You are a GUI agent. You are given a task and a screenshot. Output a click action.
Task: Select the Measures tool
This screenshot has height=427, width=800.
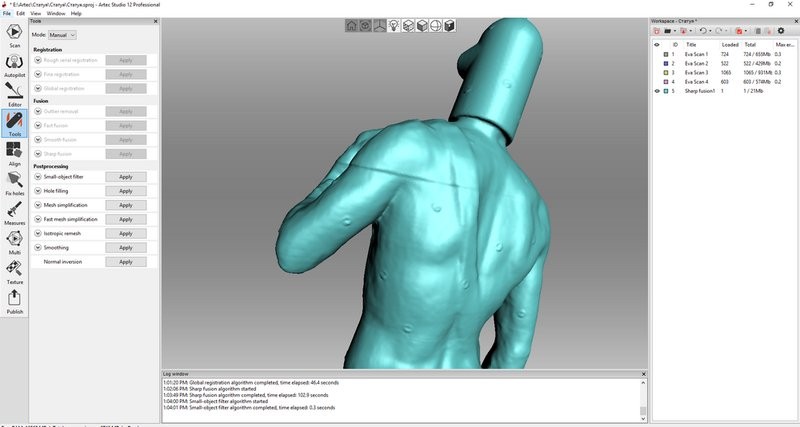[x=14, y=211]
